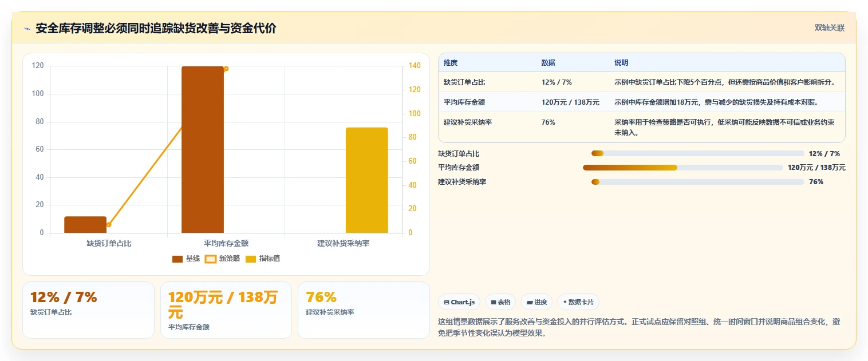Screen dimensions: 868x361
Task: Click the 12% / 7% table data cell
Action: pos(557,82)
